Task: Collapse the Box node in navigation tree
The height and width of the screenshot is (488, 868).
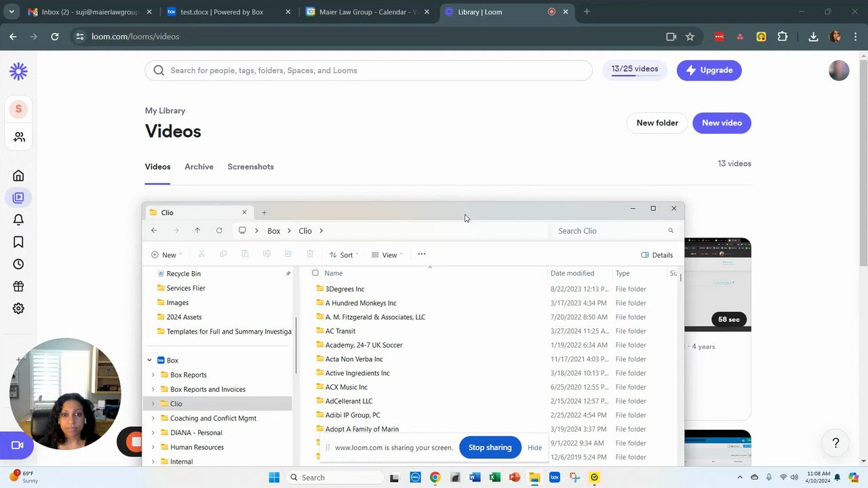Action: 149,361
